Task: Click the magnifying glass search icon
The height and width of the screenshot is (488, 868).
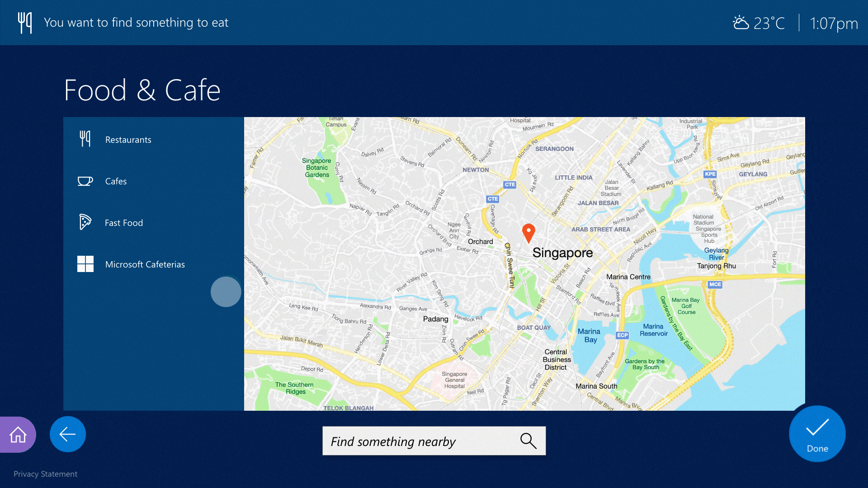Action: point(528,441)
